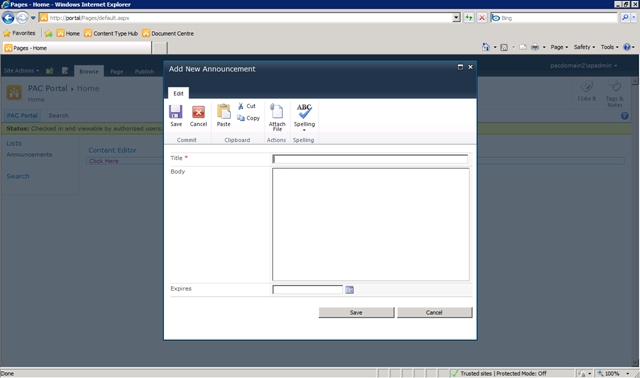Open Announcements in the left navigation
This screenshot has height=378, width=640.
click(29, 155)
